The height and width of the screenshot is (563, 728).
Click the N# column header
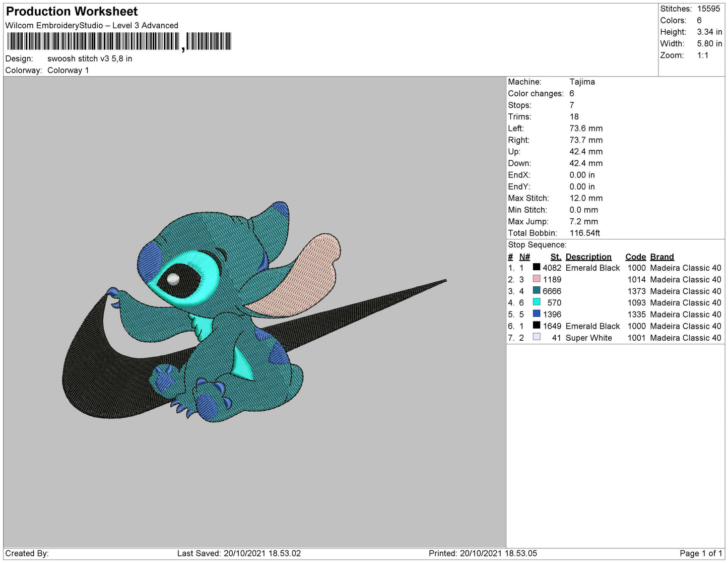click(524, 257)
